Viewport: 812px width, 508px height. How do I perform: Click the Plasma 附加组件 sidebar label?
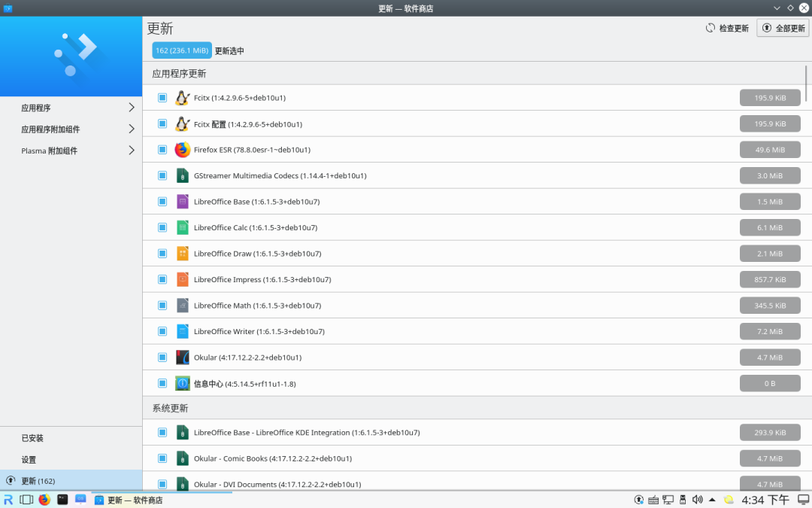[x=49, y=151]
